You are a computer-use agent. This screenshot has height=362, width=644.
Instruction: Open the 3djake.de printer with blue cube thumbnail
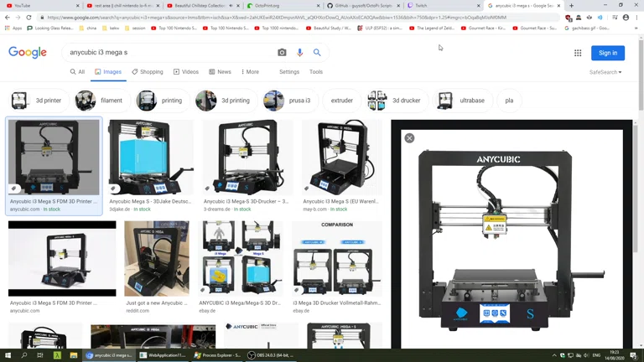pos(150,158)
